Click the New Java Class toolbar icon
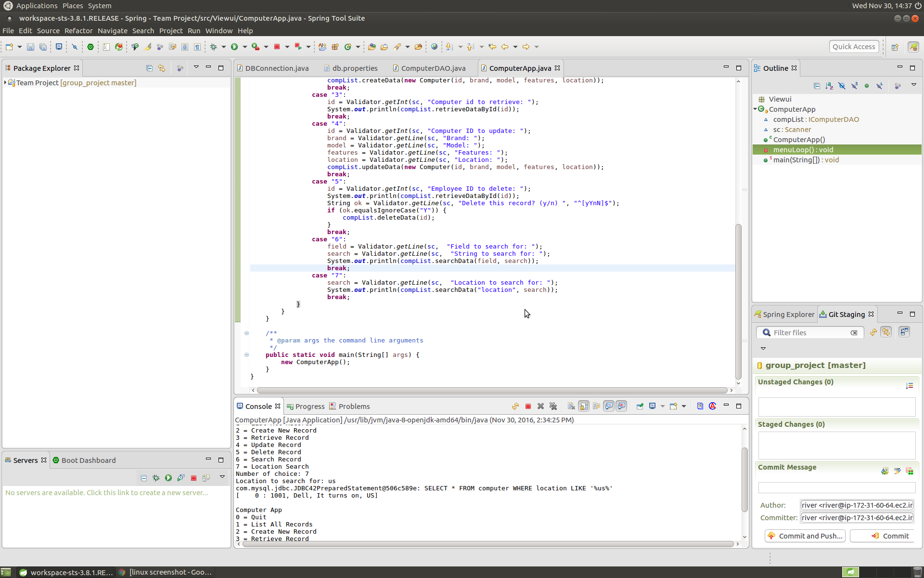Viewport: 924px width, 578px height. pyautogui.click(x=347, y=47)
